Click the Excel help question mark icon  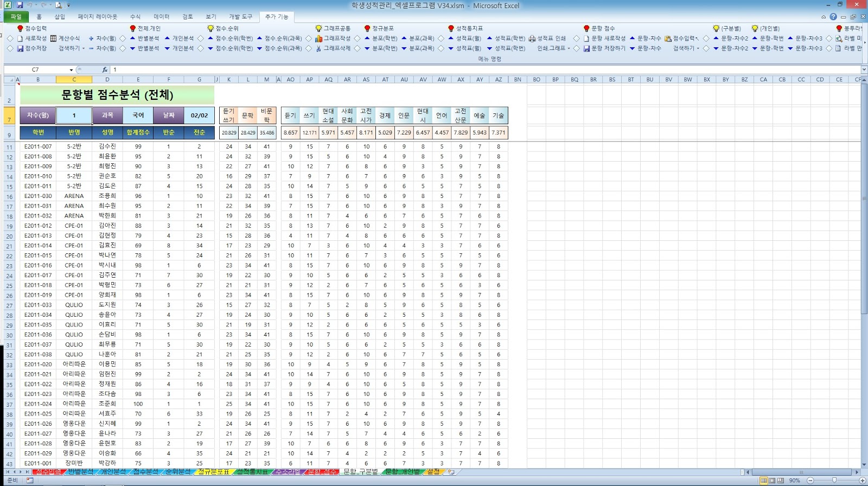[x=833, y=17]
